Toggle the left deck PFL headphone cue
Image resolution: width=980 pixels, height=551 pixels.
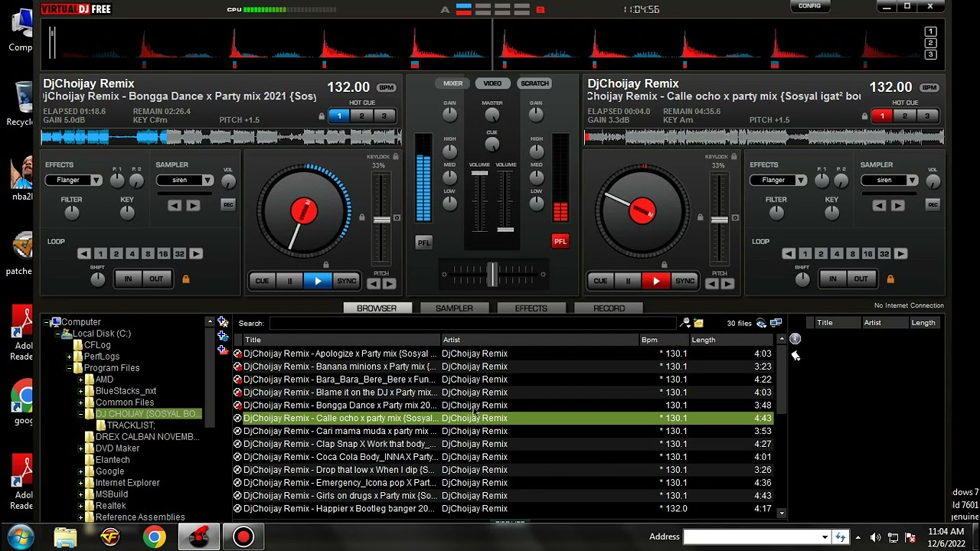point(423,242)
